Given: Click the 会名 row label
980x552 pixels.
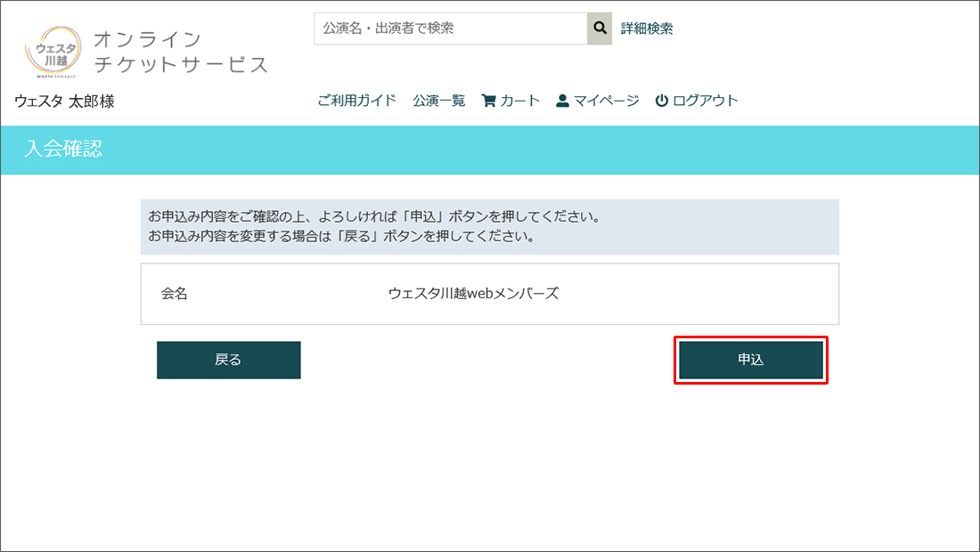Looking at the screenshot, I should coord(175,294).
